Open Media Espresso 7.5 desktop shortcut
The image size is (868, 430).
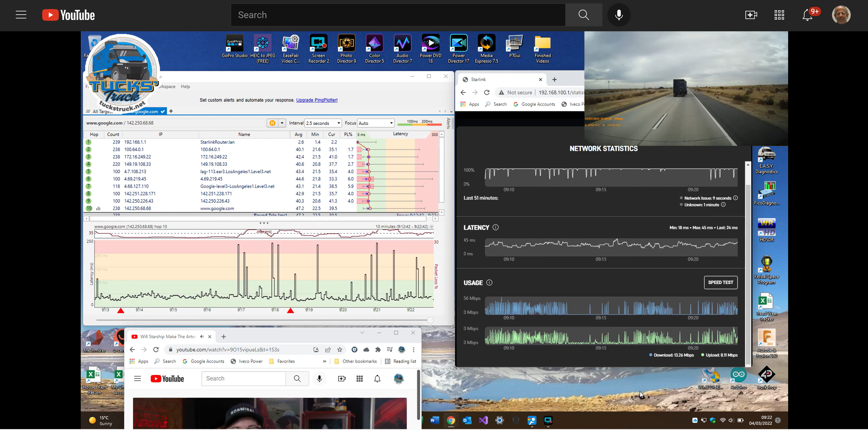click(486, 49)
